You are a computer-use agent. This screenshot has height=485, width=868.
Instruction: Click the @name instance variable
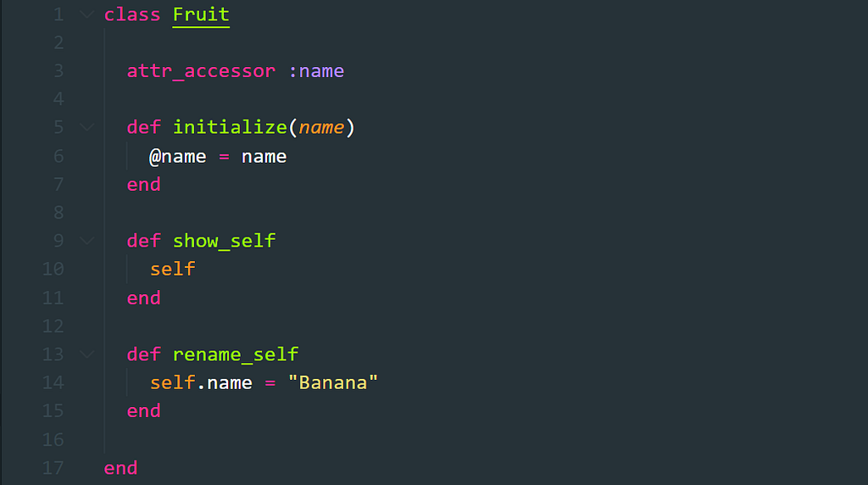178,157
